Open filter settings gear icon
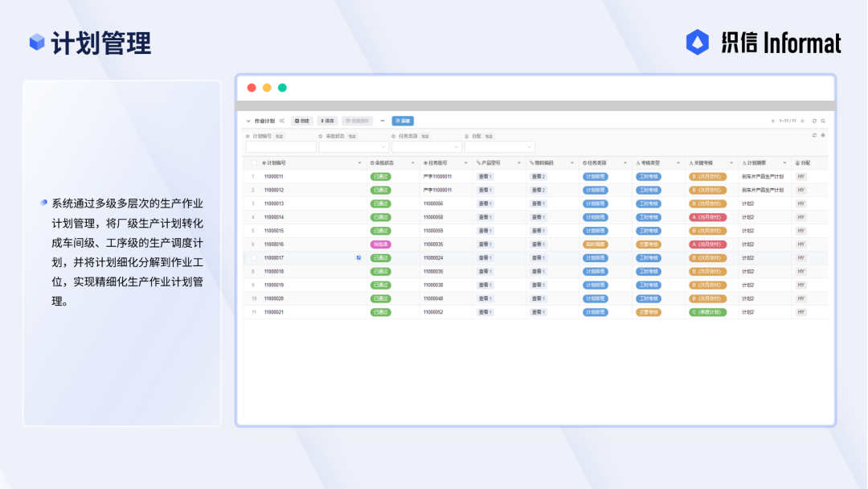Screen dimensions: 868x489 823,135
